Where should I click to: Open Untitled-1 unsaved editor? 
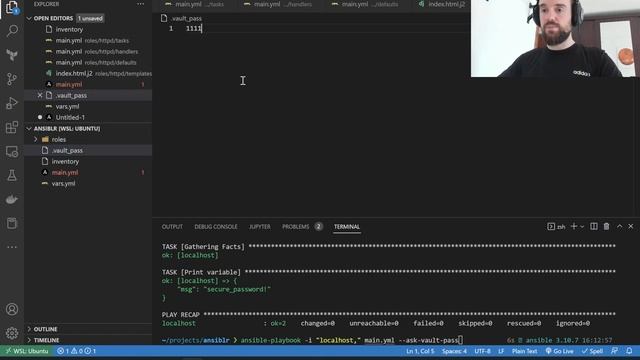(70, 117)
